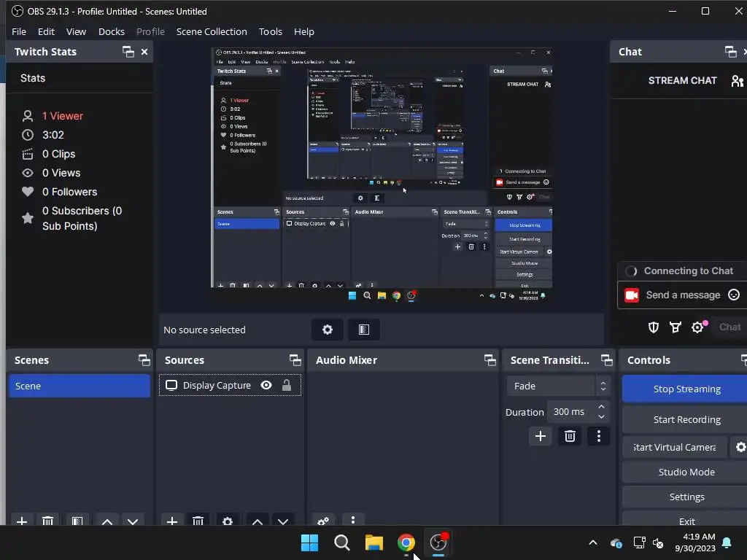747x560 pixels.
Task: Open emote picker smiley in chat
Action: [x=734, y=295]
